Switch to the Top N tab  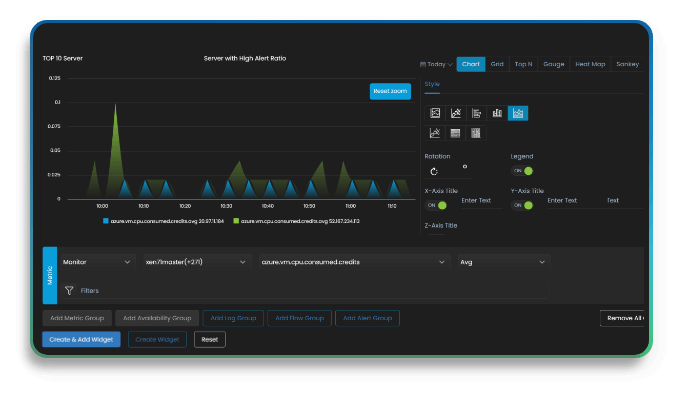click(x=523, y=64)
